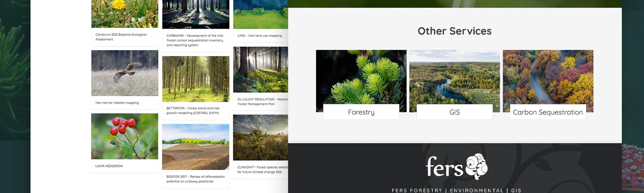Open Hen Harrier Habitat mapping project
This screenshot has width=644, height=193.
[117, 103]
